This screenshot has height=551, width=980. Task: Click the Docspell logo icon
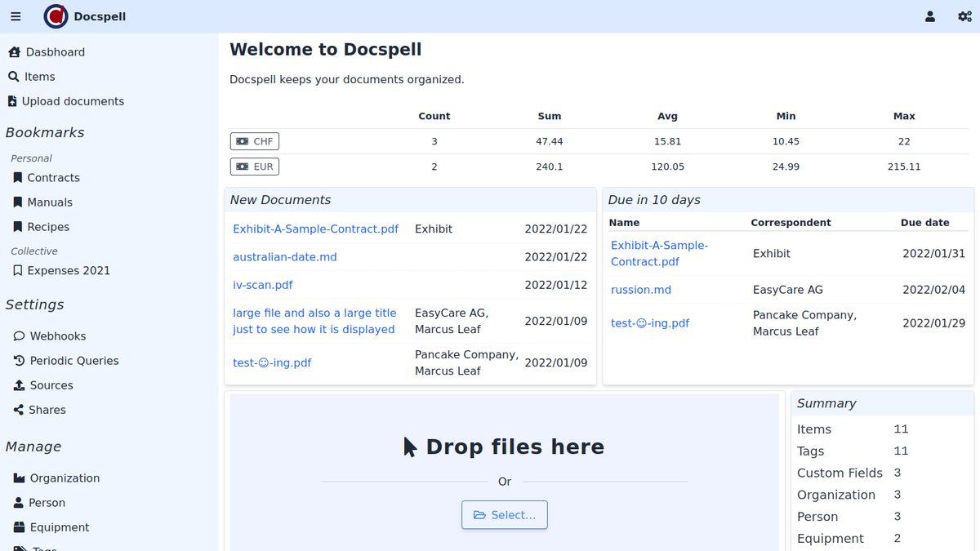[x=56, y=16]
